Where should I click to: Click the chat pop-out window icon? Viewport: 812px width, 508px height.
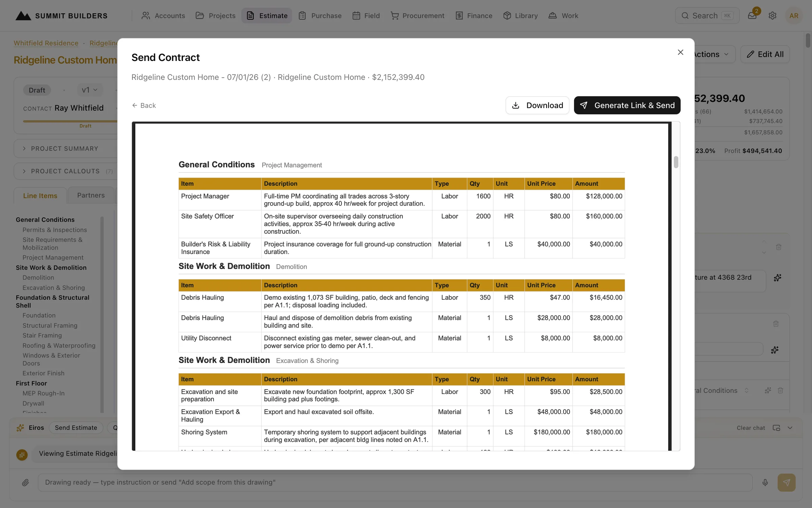pos(776,428)
